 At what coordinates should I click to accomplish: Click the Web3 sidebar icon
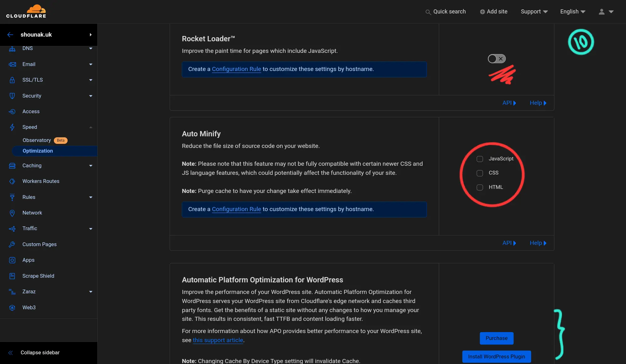tap(12, 308)
